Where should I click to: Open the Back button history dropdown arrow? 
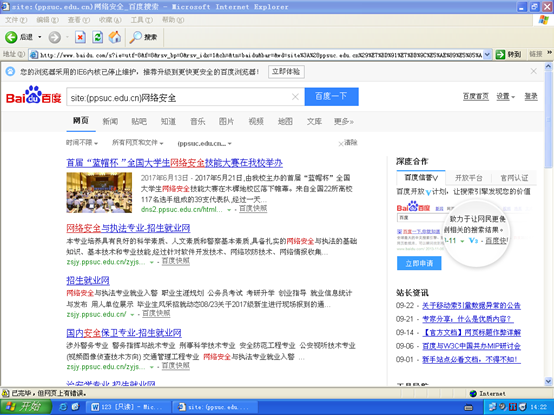point(40,37)
